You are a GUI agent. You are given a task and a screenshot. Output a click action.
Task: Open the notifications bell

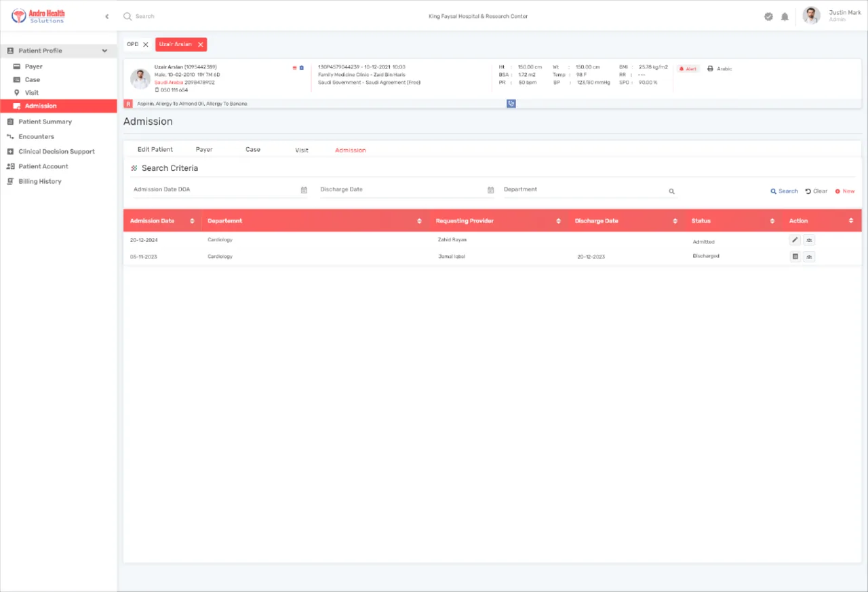[x=785, y=16]
